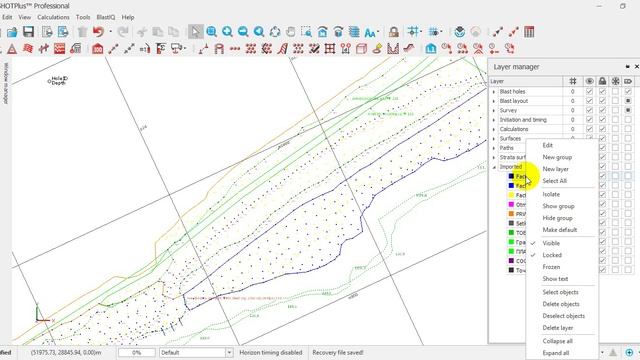Click the red hole pattern grid icon

(251, 49)
